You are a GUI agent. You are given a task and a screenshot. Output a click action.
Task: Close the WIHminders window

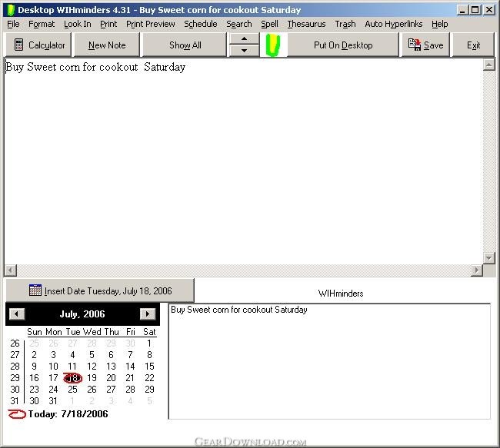click(x=489, y=10)
